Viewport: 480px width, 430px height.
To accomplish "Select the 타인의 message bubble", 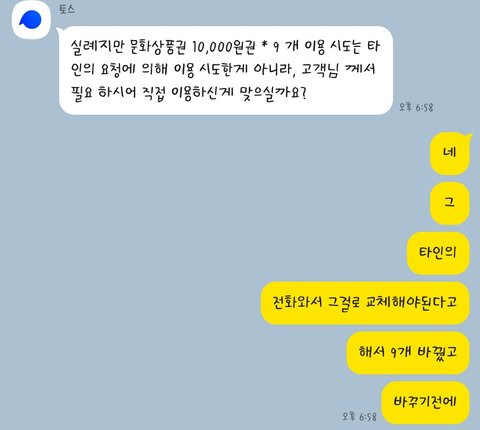I will [x=438, y=253].
